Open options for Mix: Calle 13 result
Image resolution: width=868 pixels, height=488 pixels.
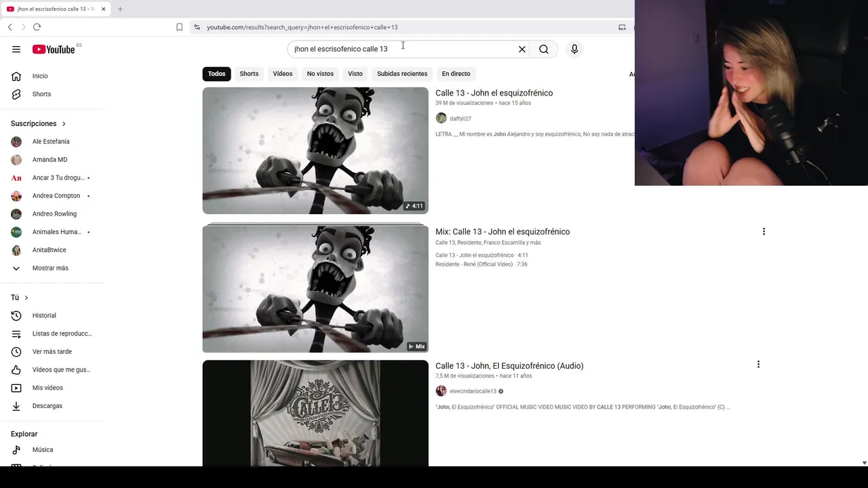point(764,231)
